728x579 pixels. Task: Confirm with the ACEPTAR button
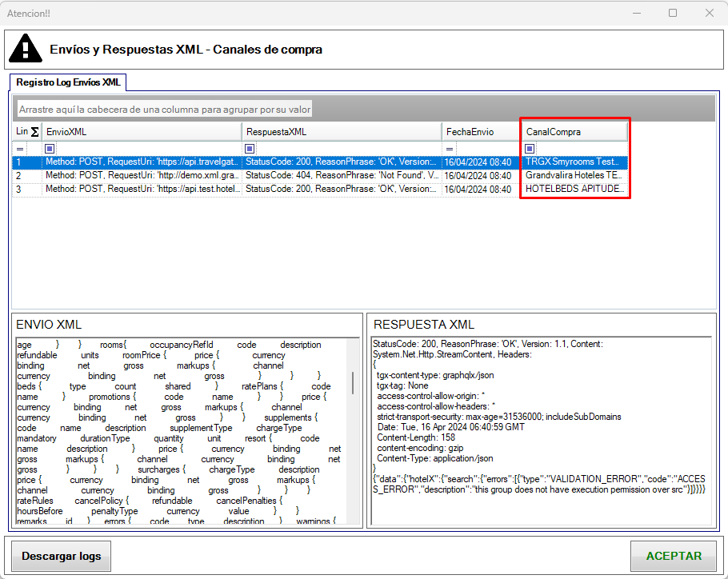[674, 556]
